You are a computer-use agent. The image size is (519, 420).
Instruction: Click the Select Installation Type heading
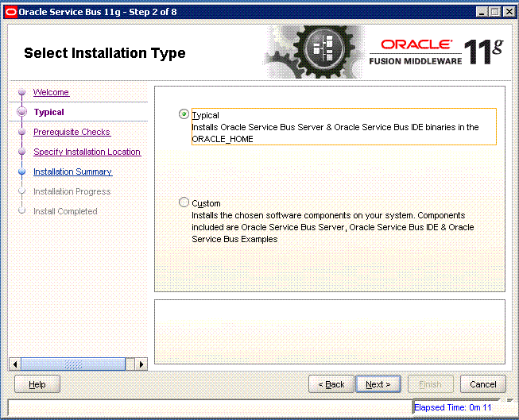point(105,53)
